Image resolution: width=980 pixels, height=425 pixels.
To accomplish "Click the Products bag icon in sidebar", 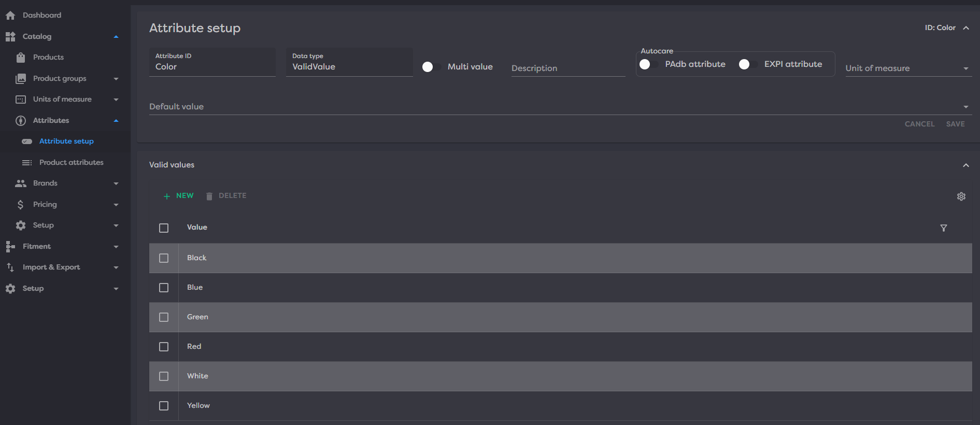I will 21,58.
